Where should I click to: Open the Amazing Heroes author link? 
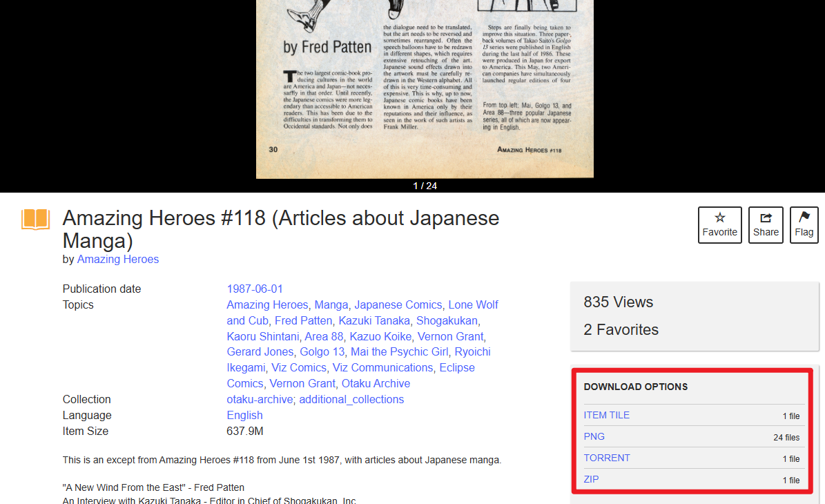[118, 260]
